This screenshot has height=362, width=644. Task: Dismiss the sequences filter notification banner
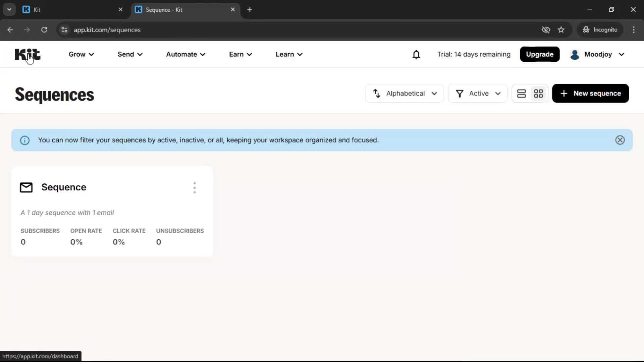620,140
